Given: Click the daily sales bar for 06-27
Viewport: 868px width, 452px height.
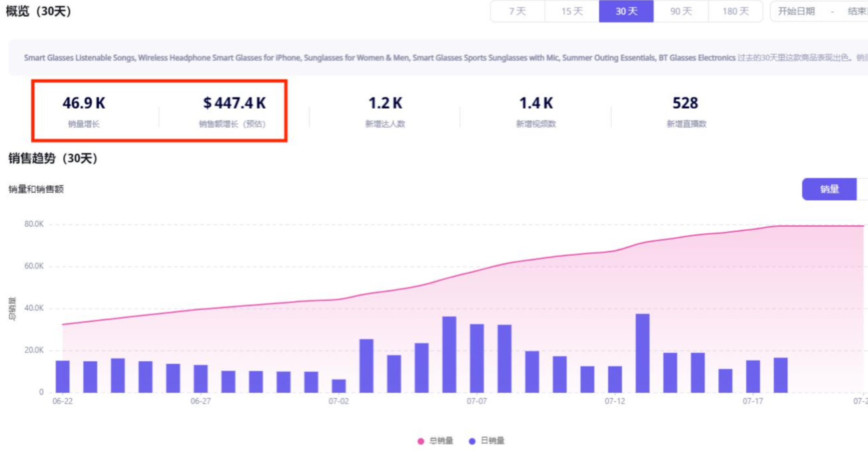Looking at the screenshot, I should 201,379.
